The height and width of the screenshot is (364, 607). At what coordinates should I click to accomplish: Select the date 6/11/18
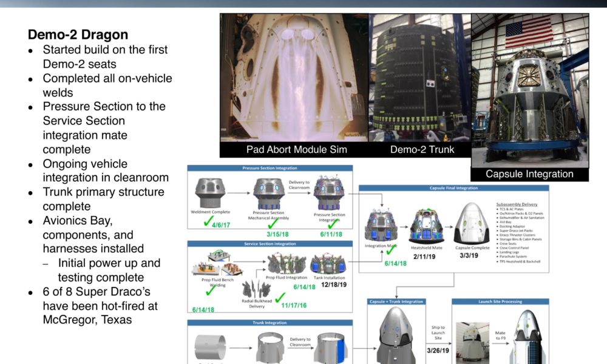click(331, 234)
